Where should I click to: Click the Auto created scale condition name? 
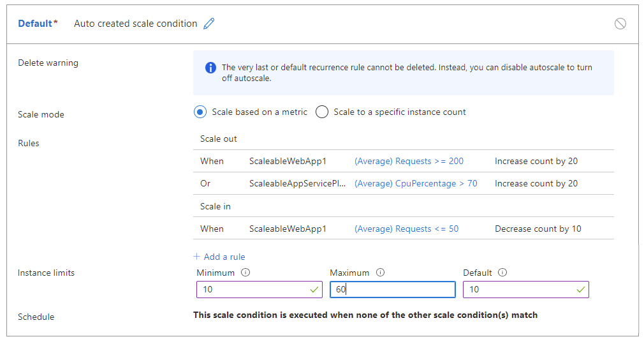(x=135, y=24)
